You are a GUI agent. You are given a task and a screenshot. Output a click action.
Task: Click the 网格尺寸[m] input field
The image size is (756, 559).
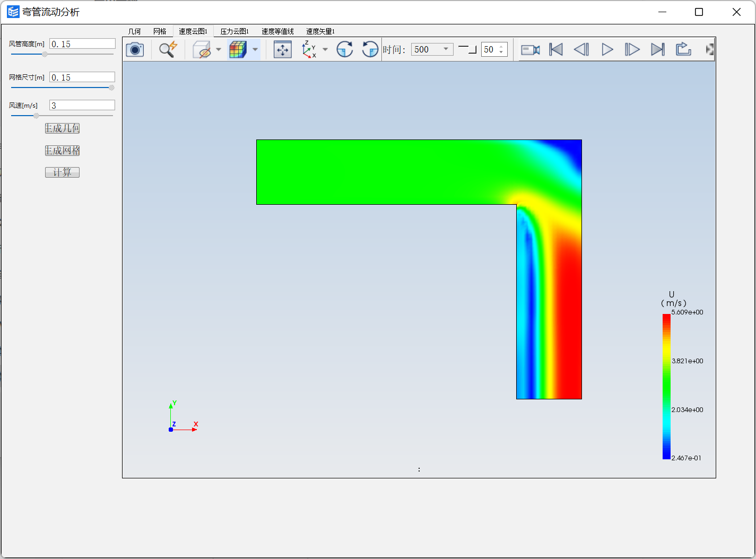(x=82, y=77)
